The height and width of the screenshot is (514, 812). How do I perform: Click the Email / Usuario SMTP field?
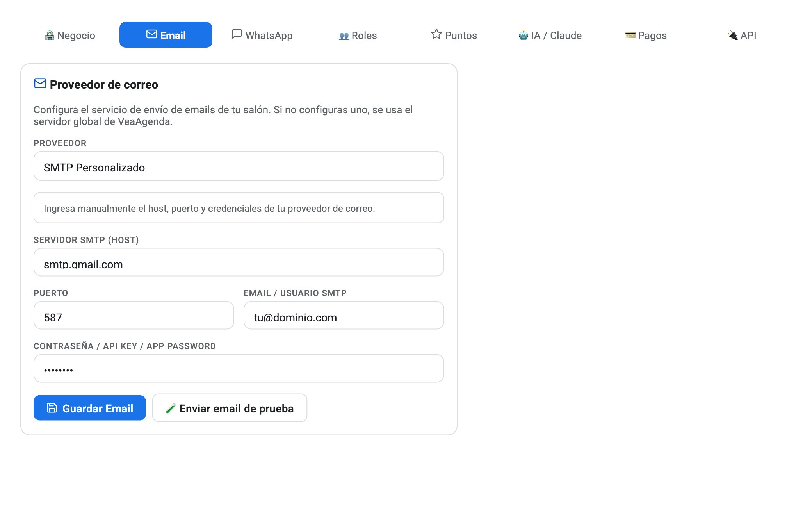(x=344, y=316)
